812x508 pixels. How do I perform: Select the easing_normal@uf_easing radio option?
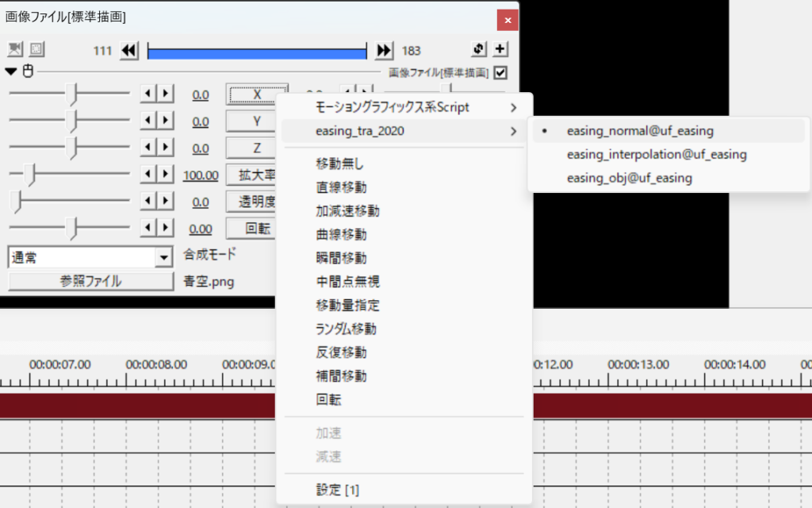point(640,130)
